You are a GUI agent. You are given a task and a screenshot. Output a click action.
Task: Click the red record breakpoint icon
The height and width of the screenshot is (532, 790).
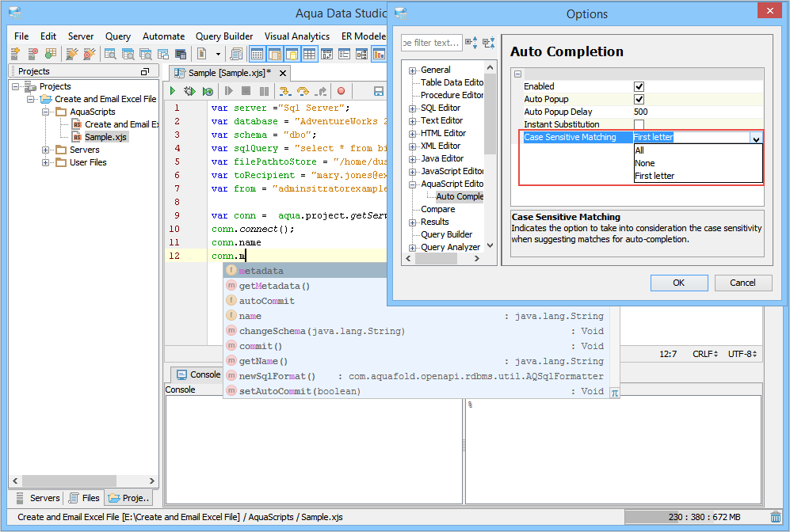point(341,91)
